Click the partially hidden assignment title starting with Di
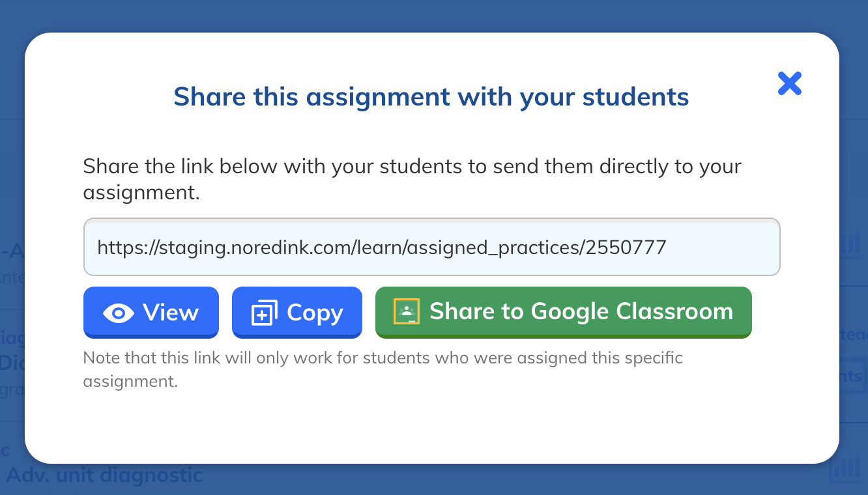Image resolution: width=868 pixels, height=495 pixels. [12, 362]
